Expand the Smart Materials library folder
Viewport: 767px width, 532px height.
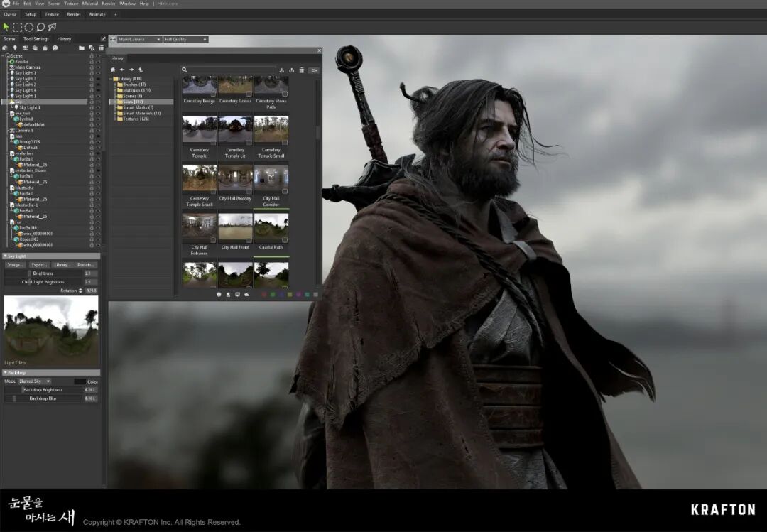pos(115,113)
